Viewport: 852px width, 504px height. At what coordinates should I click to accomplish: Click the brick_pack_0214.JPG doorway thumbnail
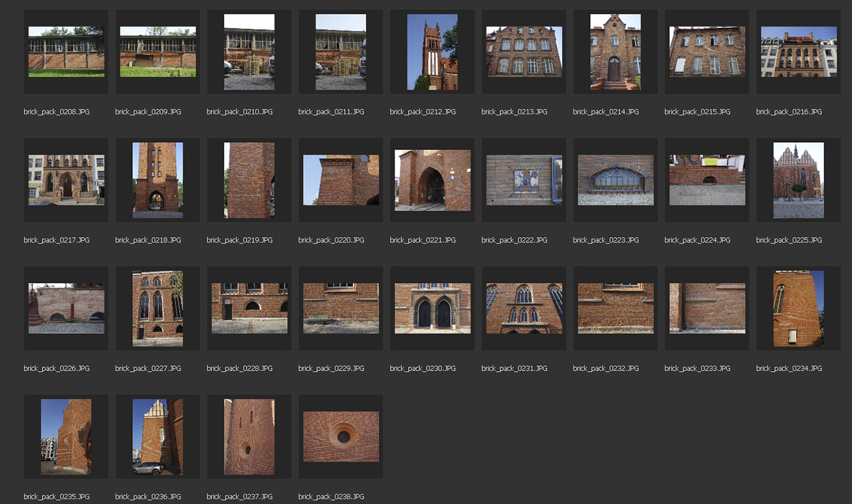(x=615, y=52)
